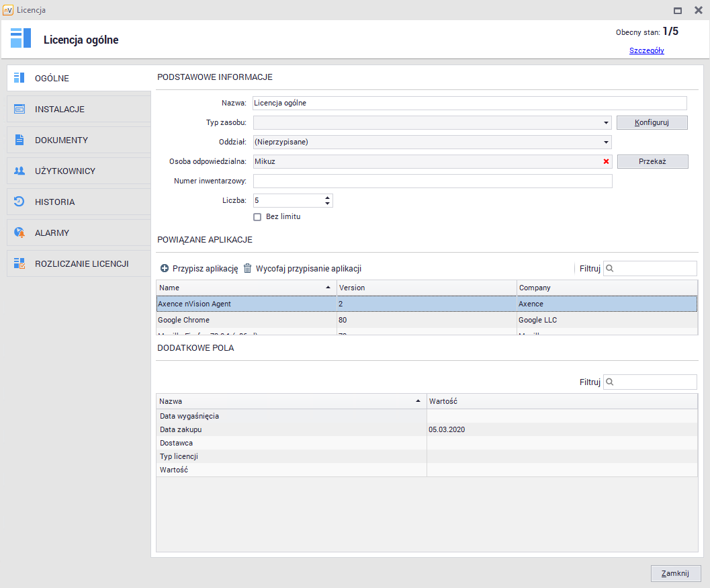Open the Szczegóły link
Screen dimensions: 710x588
click(646, 50)
